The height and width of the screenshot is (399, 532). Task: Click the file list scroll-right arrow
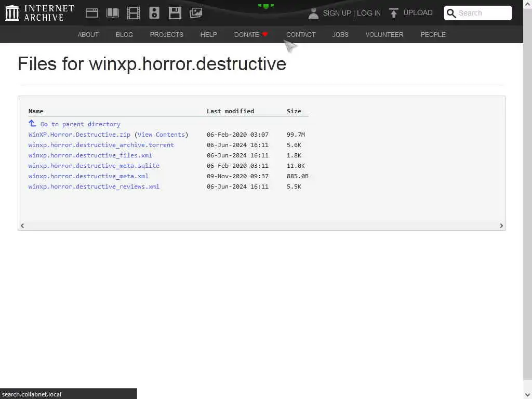(x=501, y=225)
